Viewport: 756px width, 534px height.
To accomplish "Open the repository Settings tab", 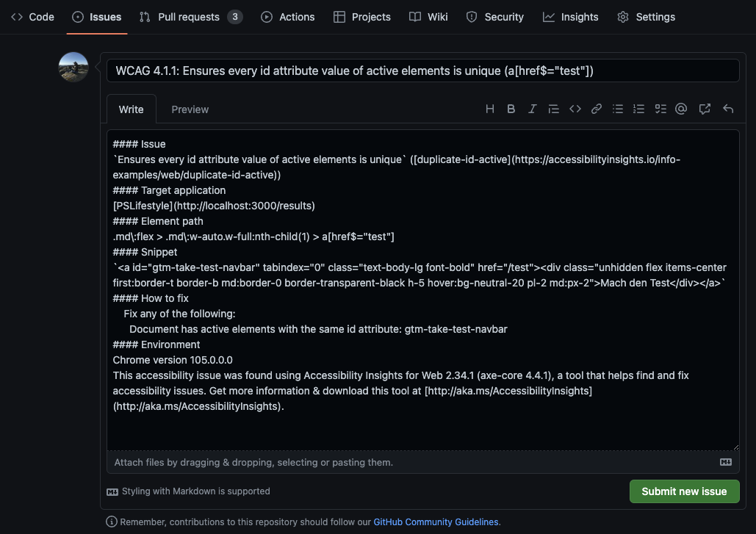I will click(646, 17).
